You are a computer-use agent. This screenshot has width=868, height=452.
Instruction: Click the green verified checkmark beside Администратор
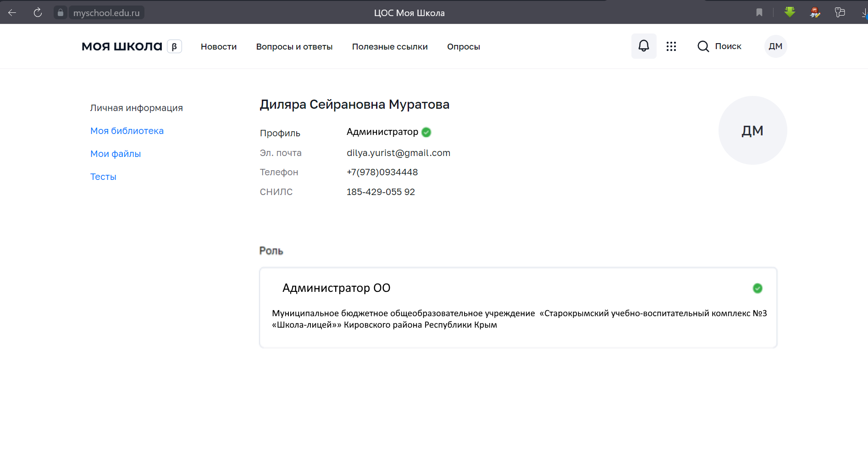pos(426,132)
